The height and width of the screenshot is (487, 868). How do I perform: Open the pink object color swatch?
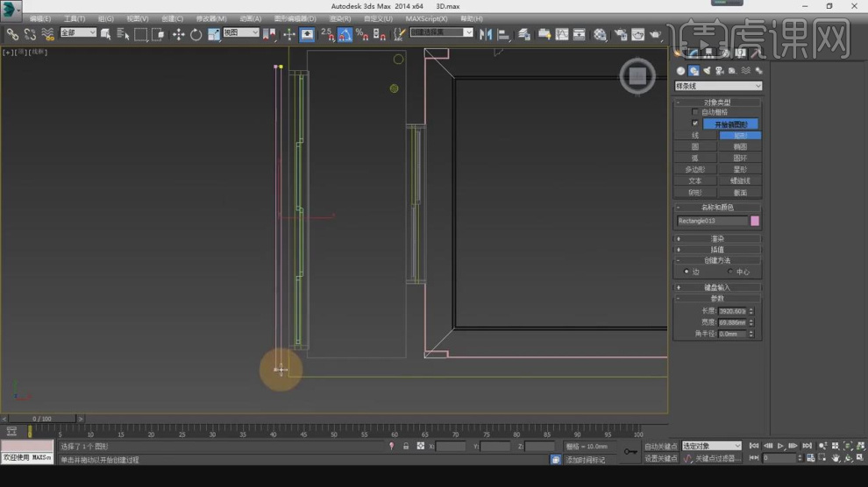click(x=755, y=221)
